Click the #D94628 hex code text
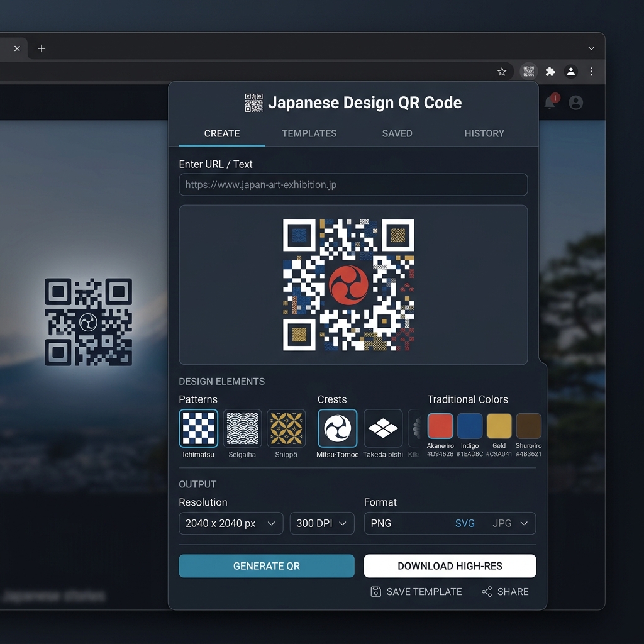This screenshot has width=644, height=644. [x=440, y=454]
